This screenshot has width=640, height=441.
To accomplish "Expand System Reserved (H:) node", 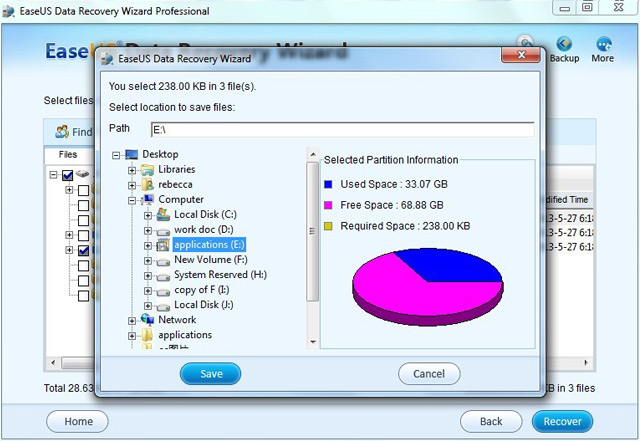I will (x=148, y=276).
